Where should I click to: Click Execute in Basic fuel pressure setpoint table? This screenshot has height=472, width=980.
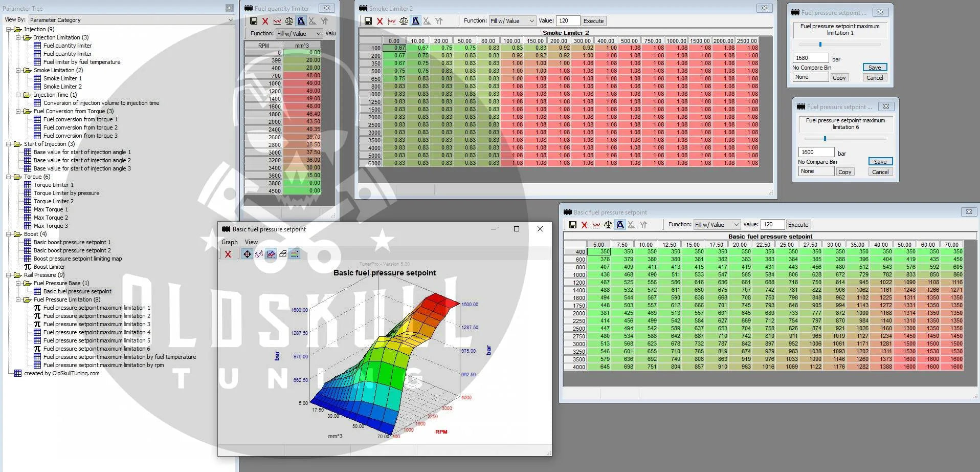798,225
